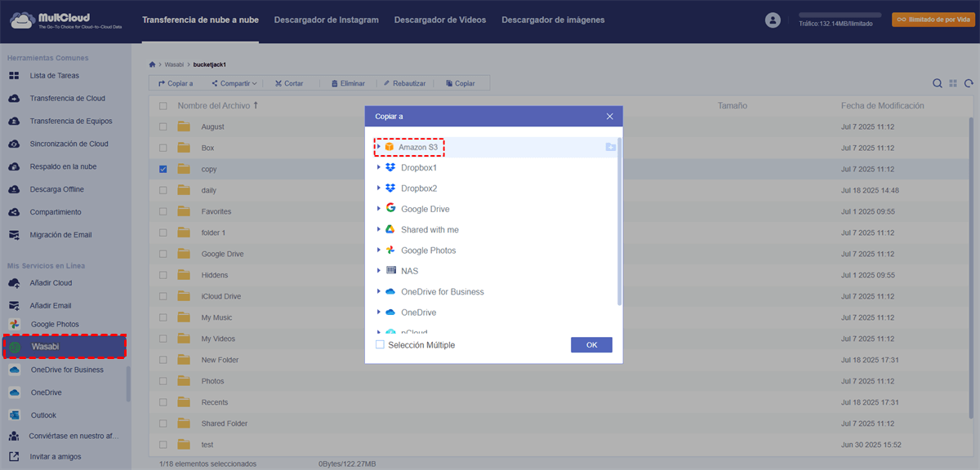Click the Copiar toolbar button
This screenshot has width=980, height=470.
pos(461,83)
